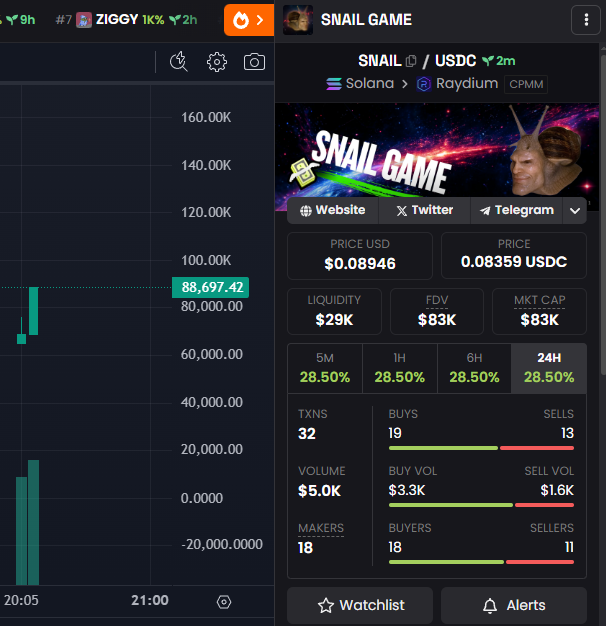Click the Raydium DEX link
This screenshot has width=606, height=626.
coord(457,83)
